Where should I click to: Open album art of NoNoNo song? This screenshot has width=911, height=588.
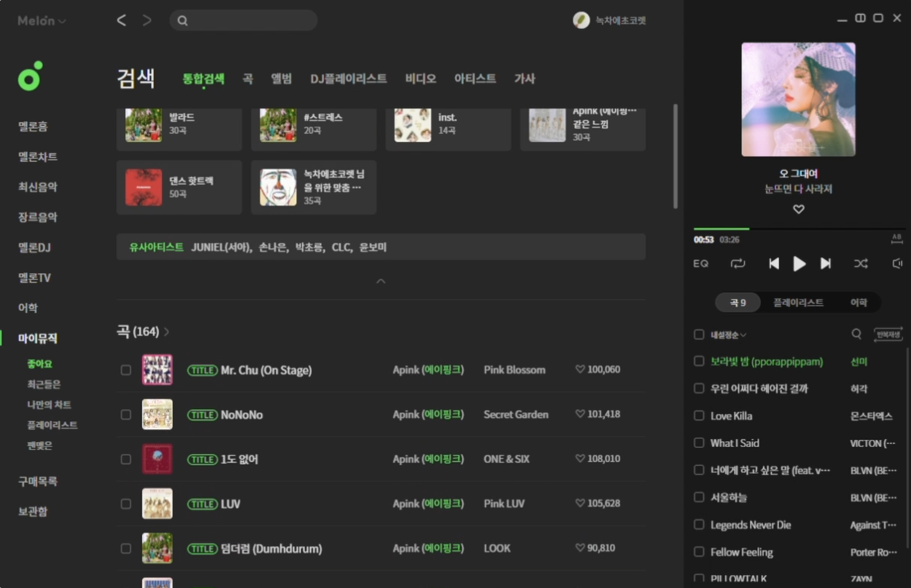point(157,415)
